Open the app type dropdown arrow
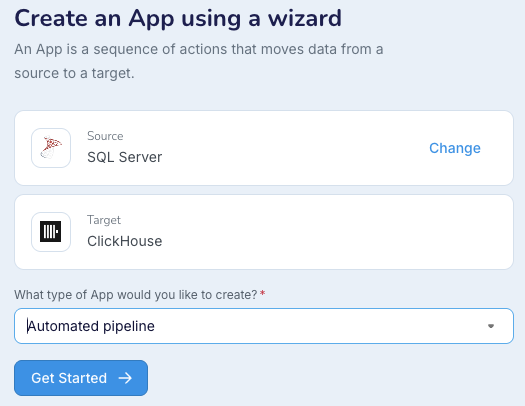 pos(491,326)
